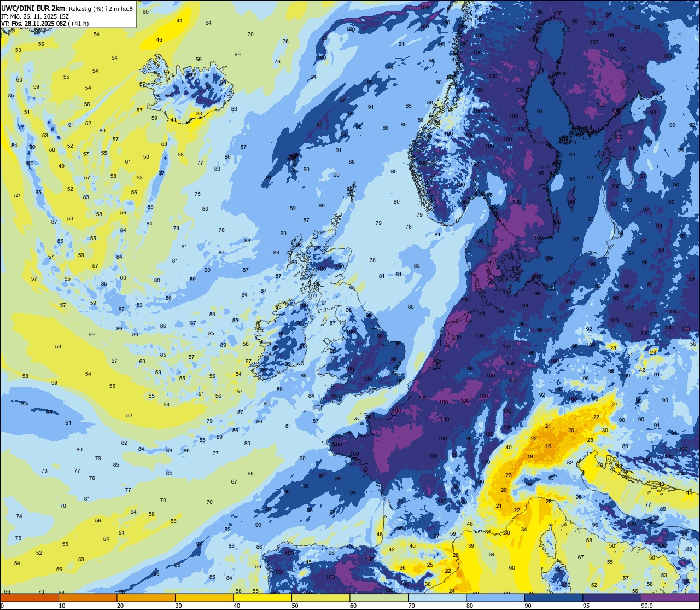Viewport: 700px width, 610px height.
Task: Click the map value '74' on the left edge
Action: click(x=19, y=516)
